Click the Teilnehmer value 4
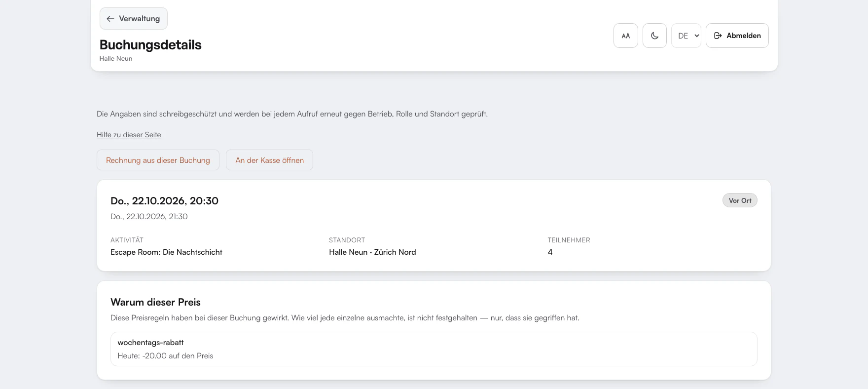Image resolution: width=868 pixels, height=389 pixels. point(550,252)
